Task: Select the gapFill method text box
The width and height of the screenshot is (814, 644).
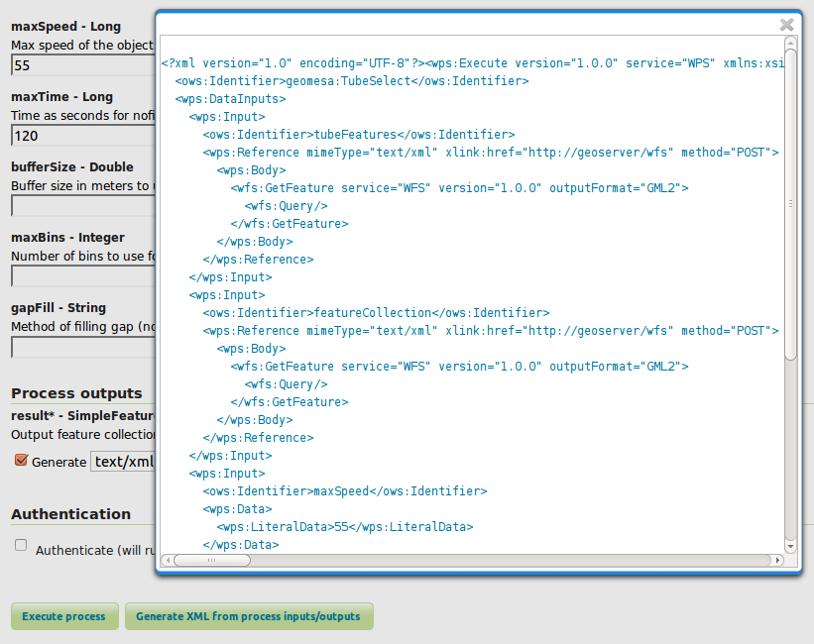Action: click(79, 347)
